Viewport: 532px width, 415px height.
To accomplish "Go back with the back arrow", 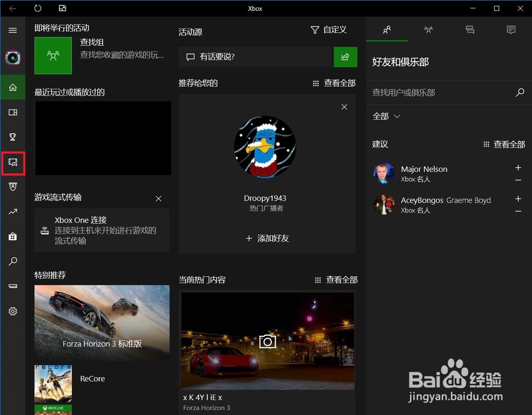I will 13,9.
